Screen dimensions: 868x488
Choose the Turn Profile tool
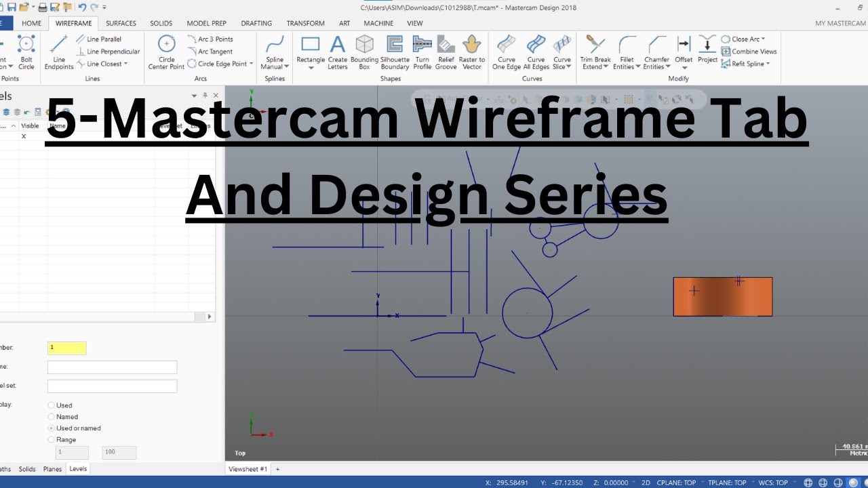tap(422, 53)
